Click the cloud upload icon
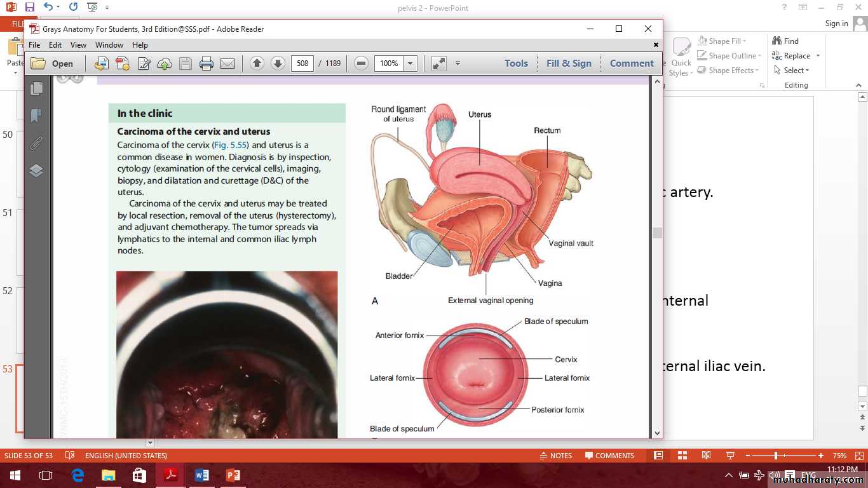The image size is (868, 488). tap(165, 64)
